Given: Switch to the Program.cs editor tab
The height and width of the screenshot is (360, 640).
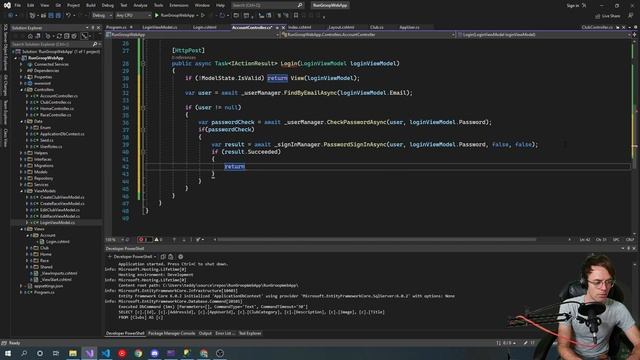Looking at the screenshot, I should pos(116,27).
